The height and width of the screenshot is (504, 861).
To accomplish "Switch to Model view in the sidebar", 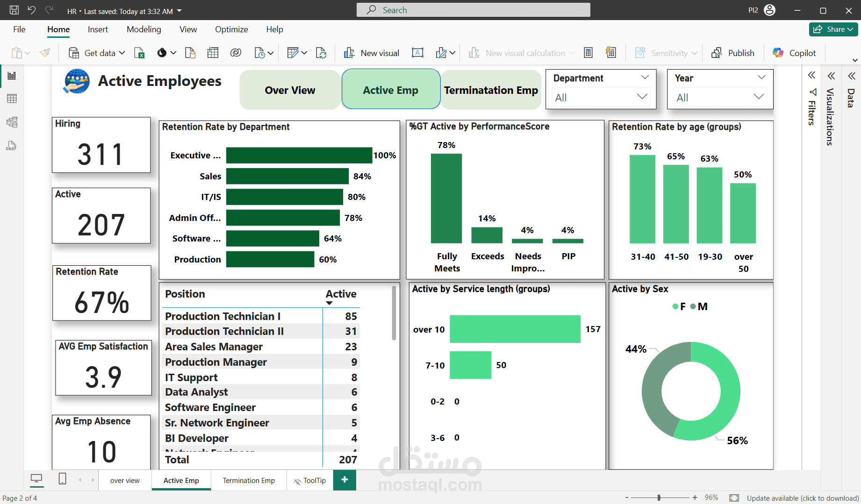I will pyautogui.click(x=12, y=122).
